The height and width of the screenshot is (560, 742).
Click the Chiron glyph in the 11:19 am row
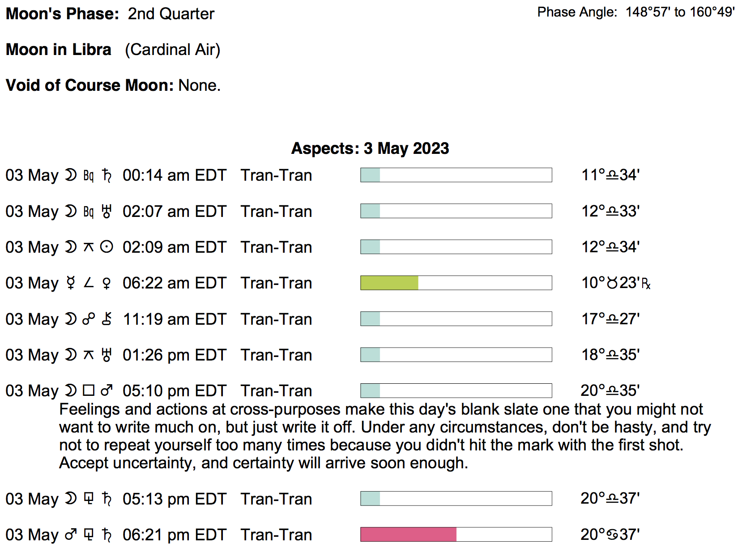click(x=107, y=319)
